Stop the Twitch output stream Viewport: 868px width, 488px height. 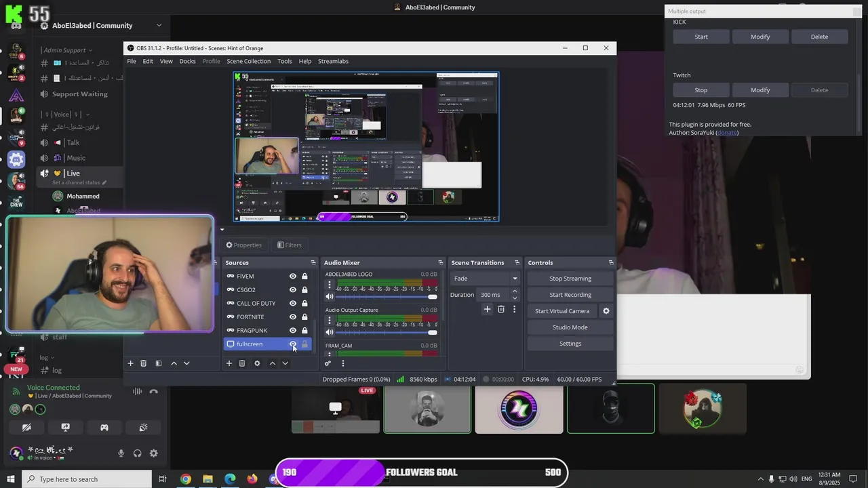point(701,90)
